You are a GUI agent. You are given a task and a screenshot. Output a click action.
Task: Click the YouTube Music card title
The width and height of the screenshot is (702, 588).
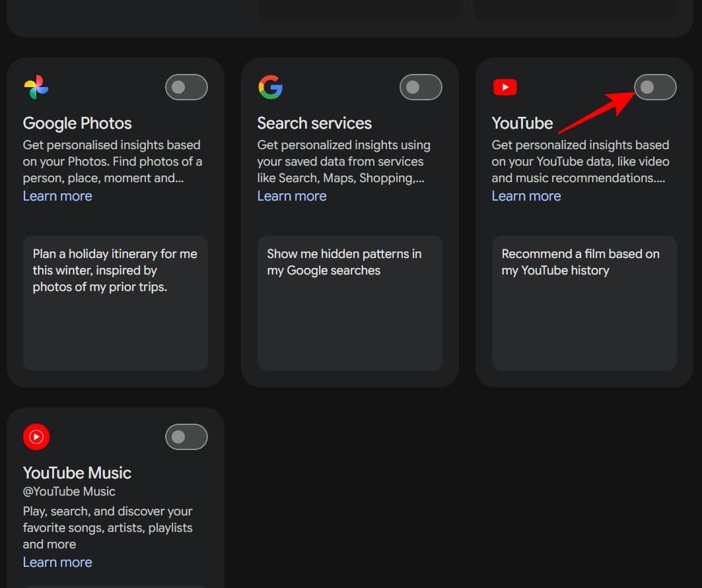77,473
